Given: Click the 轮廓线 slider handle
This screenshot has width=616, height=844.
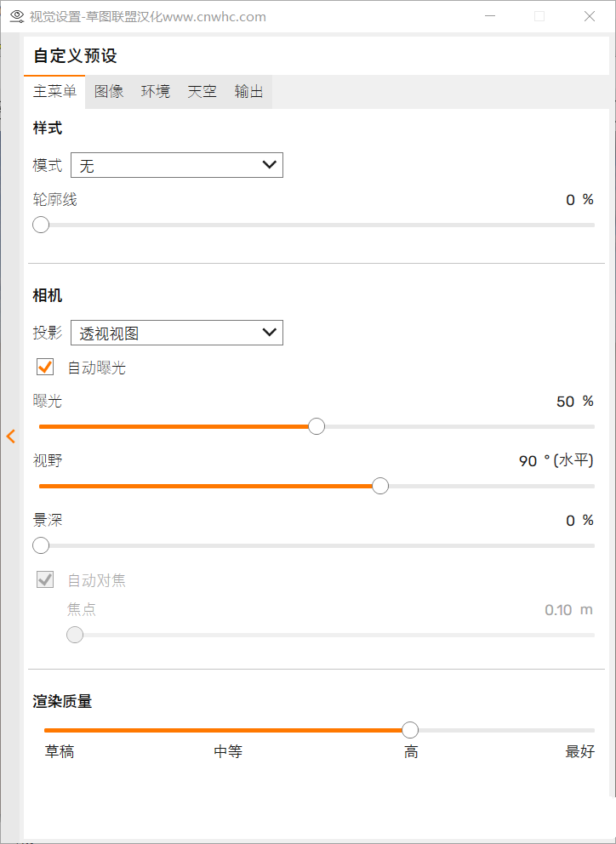Looking at the screenshot, I should click(x=41, y=225).
